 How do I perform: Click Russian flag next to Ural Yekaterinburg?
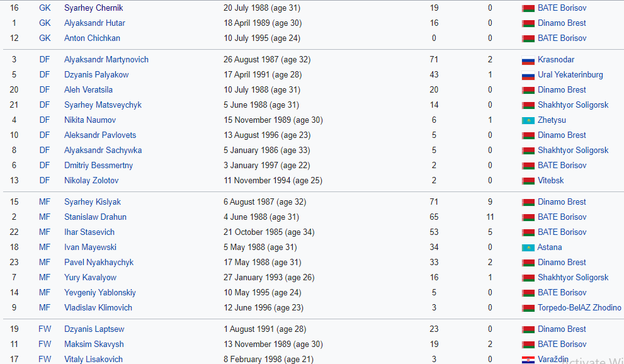(x=528, y=75)
